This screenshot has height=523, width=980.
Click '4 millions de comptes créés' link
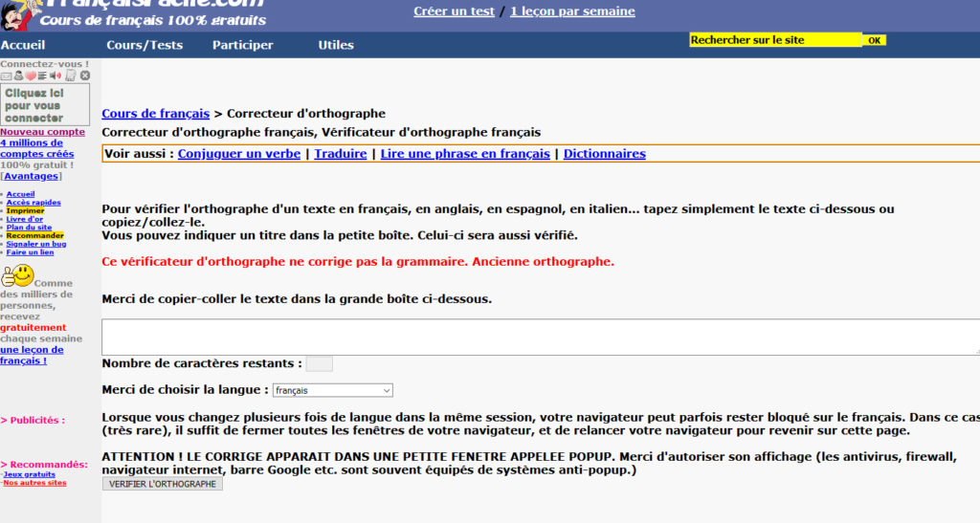[37, 148]
